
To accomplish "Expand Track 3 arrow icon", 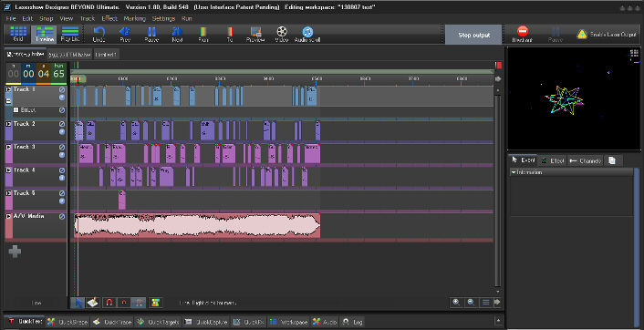I will coord(8,147).
